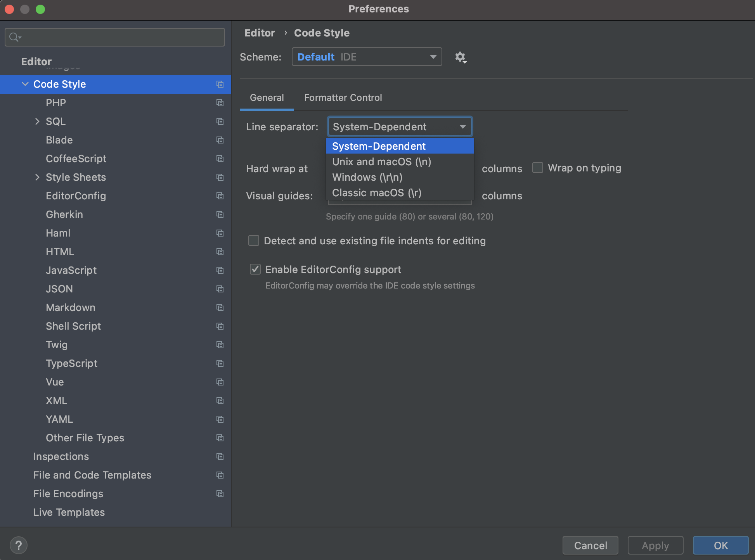Open the Scheme Default dropdown
Image resolution: width=755 pixels, height=560 pixels.
click(x=367, y=57)
